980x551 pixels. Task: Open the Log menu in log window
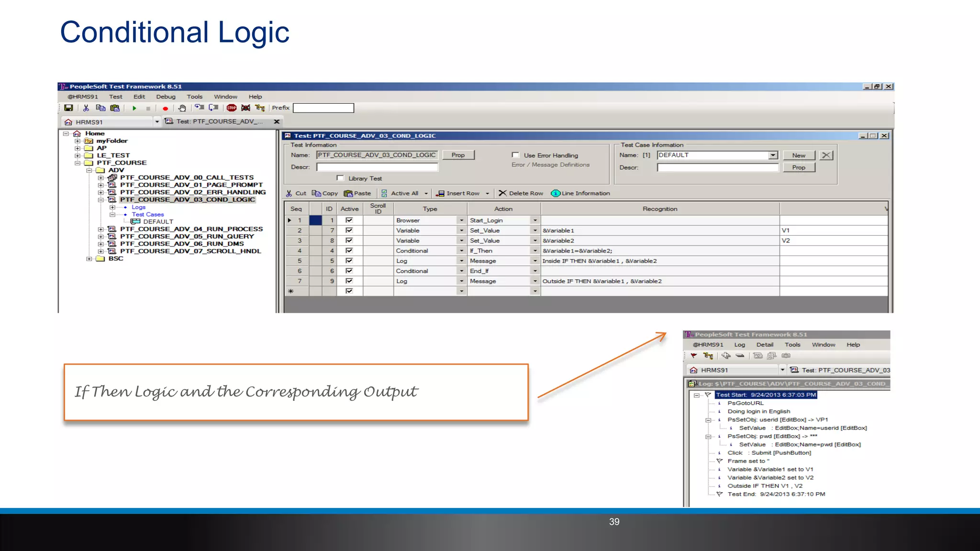pyautogui.click(x=740, y=345)
